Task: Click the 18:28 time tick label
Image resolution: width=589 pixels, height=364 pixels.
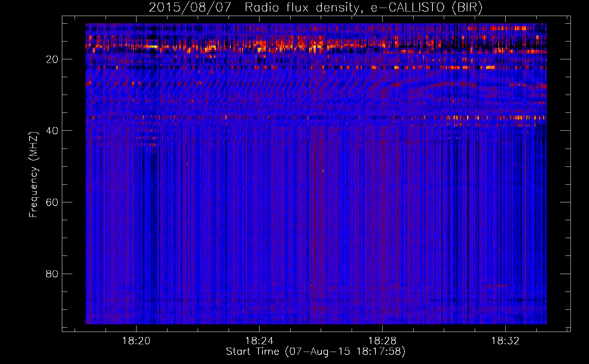Action: click(x=383, y=341)
